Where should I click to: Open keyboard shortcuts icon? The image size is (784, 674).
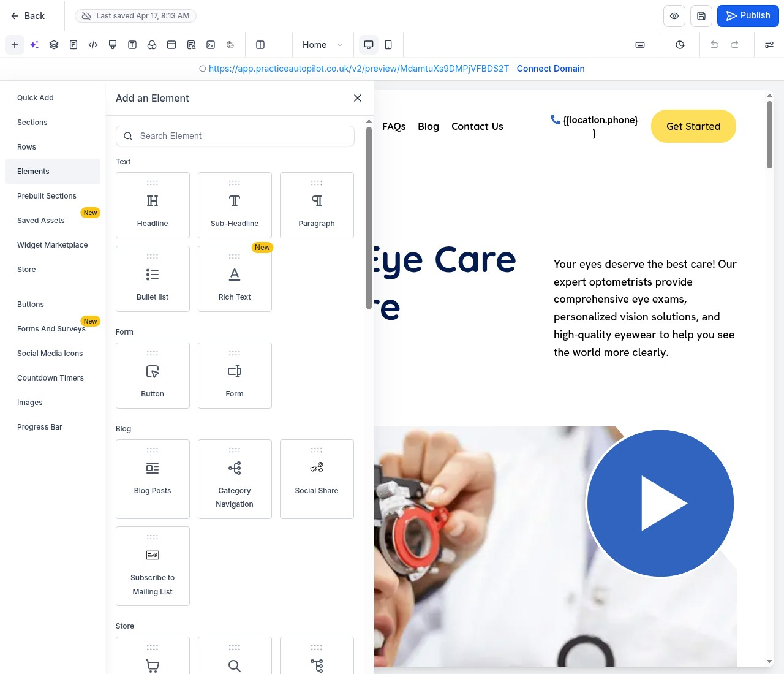click(640, 45)
